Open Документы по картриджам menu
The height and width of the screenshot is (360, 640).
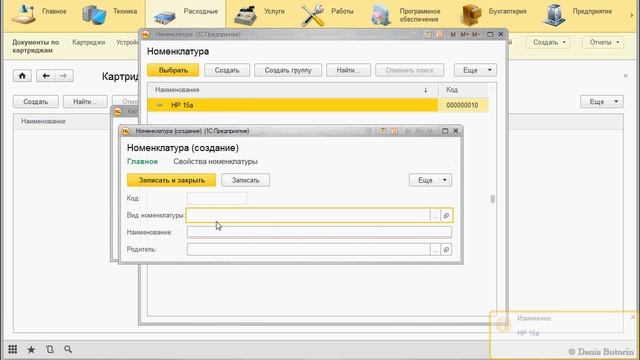[36, 46]
